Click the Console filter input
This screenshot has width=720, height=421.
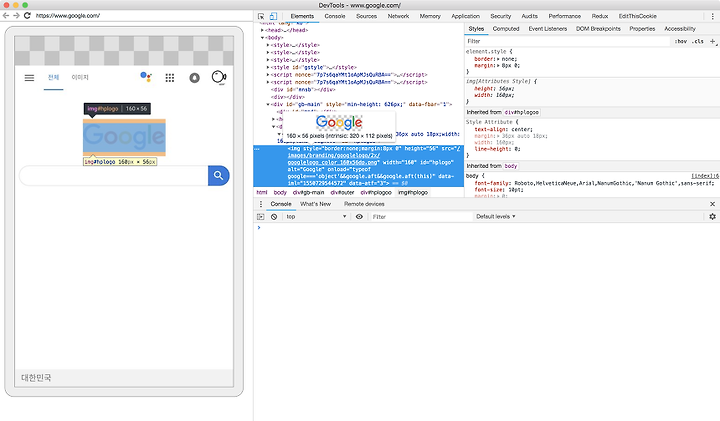421,217
